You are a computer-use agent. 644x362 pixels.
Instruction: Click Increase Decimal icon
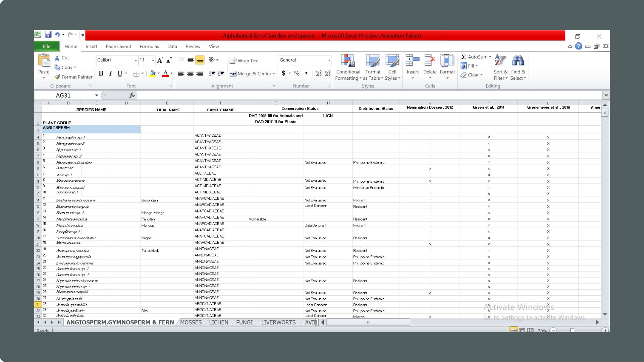coord(319,73)
